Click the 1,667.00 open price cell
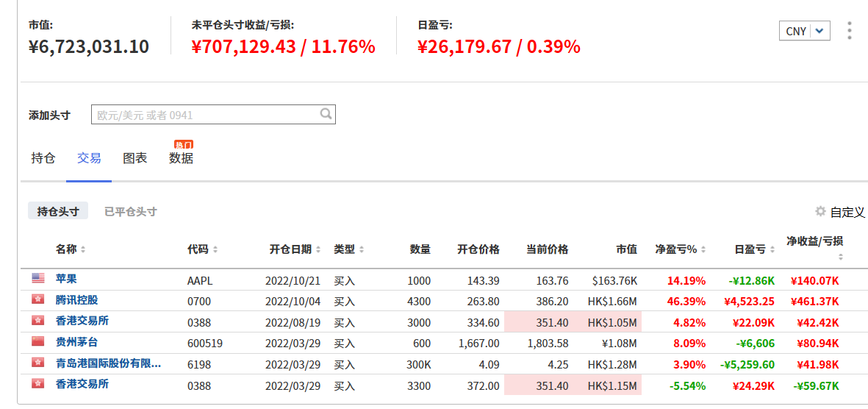868x409 pixels. (479, 344)
